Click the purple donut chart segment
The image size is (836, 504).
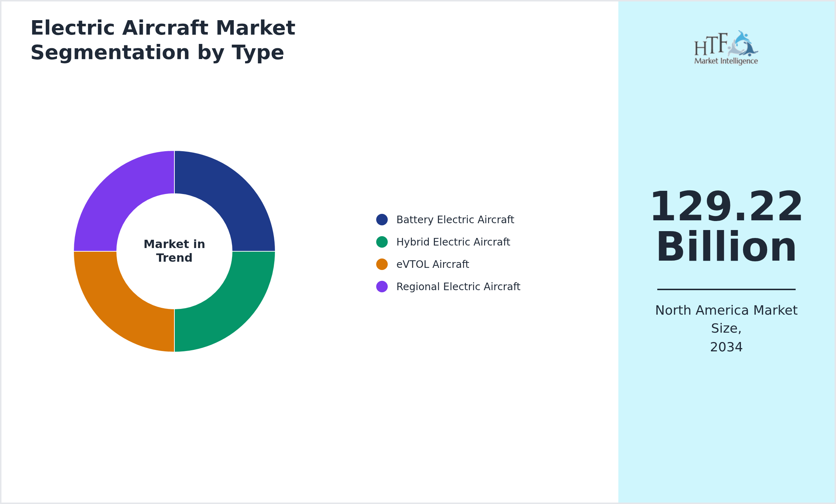118,195
